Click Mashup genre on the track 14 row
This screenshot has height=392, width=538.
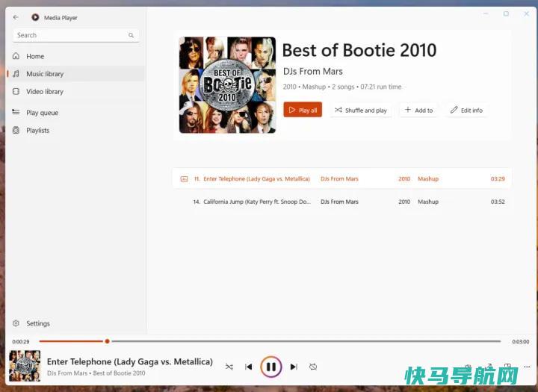[428, 202]
